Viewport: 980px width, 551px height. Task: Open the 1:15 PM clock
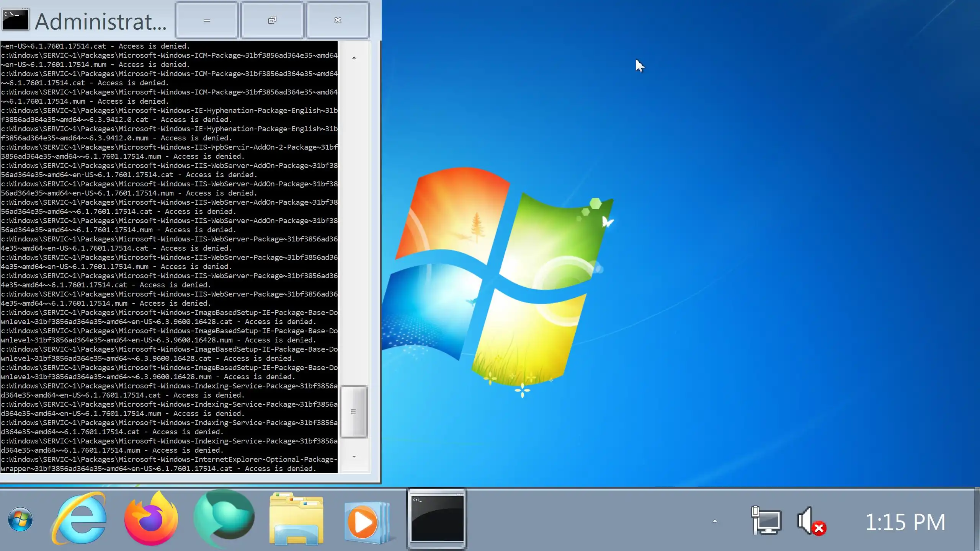tap(905, 522)
